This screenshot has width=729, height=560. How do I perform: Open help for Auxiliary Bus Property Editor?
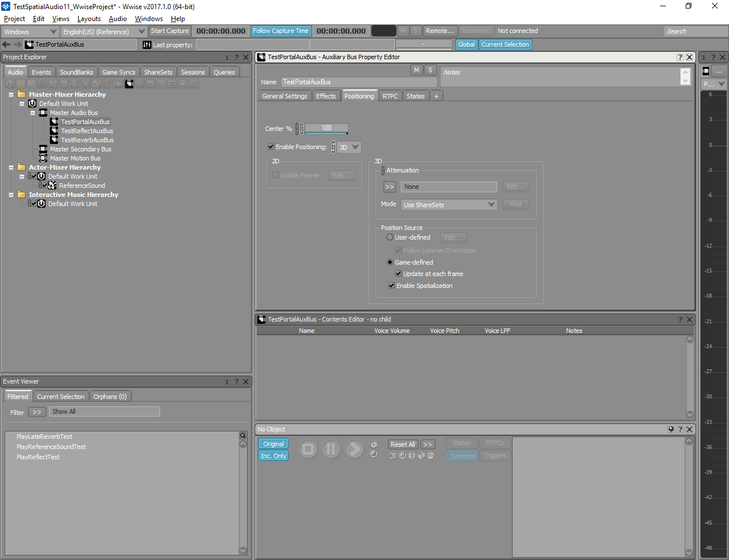click(680, 57)
